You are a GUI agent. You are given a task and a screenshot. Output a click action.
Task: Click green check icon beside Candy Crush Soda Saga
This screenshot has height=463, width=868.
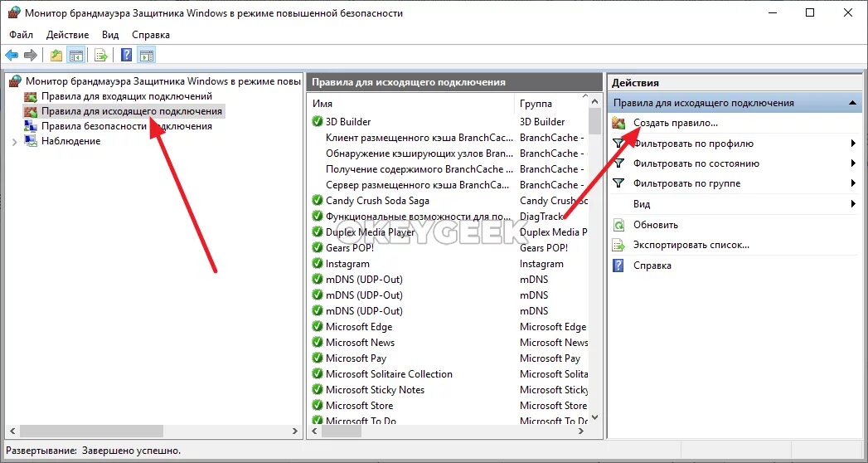(x=318, y=201)
